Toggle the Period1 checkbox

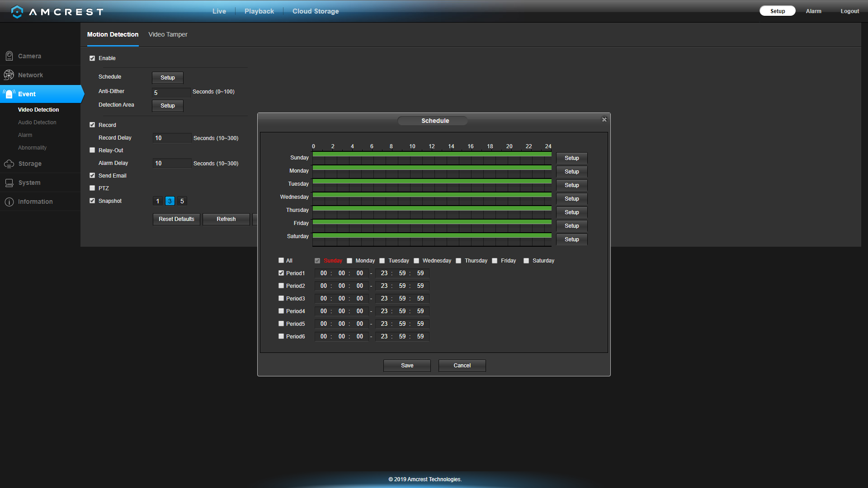[281, 273]
